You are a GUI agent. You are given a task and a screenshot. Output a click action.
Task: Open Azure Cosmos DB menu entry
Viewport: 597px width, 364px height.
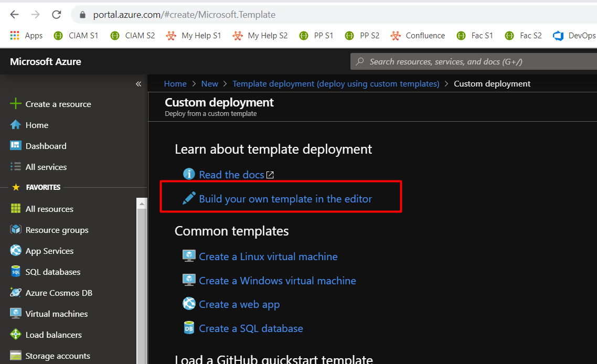pyautogui.click(x=59, y=293)
